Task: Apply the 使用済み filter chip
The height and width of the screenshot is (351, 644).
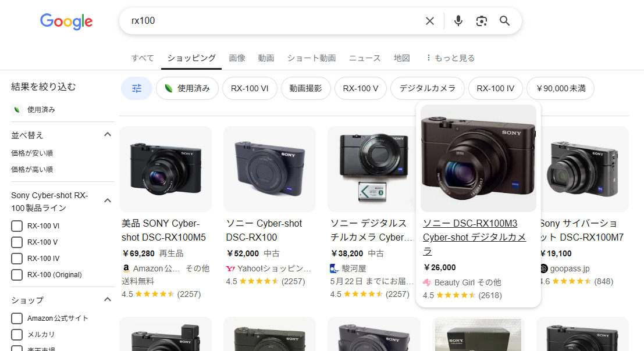Action: point(187,88)
